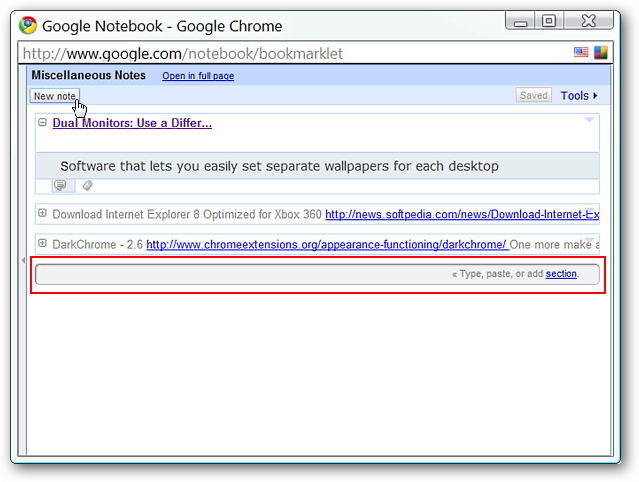
Task: Open the Tools menu
Action: coord(579,96)
